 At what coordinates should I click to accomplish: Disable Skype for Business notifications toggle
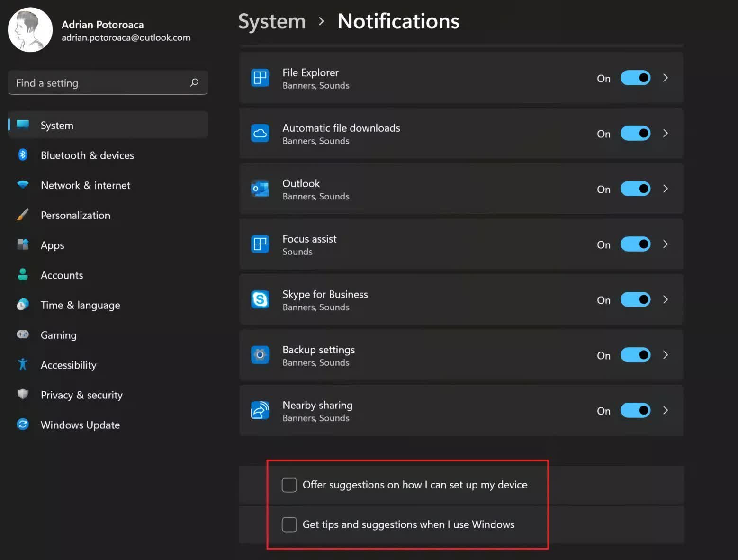click(636, 299)
